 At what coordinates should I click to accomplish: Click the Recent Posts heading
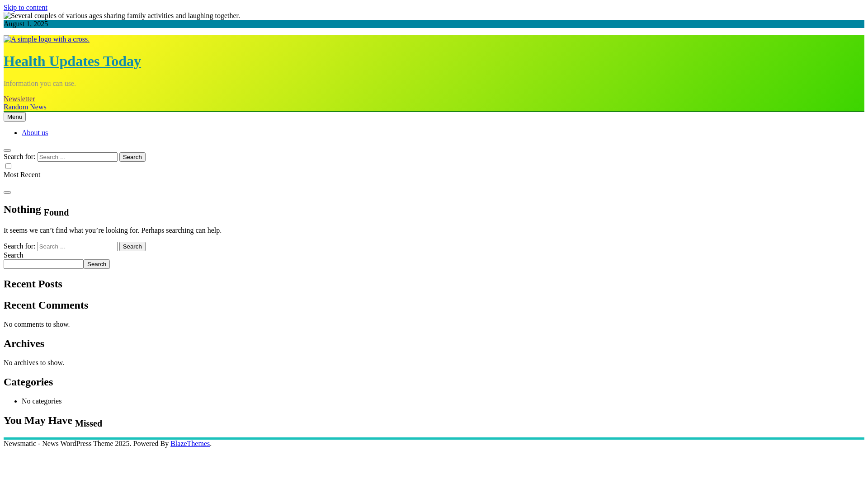coord(33,284)
